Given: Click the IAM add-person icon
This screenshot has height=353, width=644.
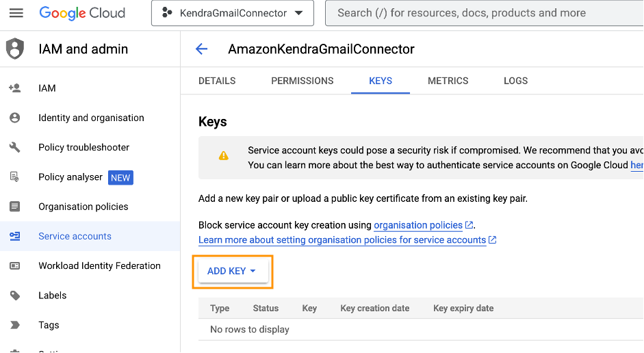Looking at the screenshot, I should (14, 88).
